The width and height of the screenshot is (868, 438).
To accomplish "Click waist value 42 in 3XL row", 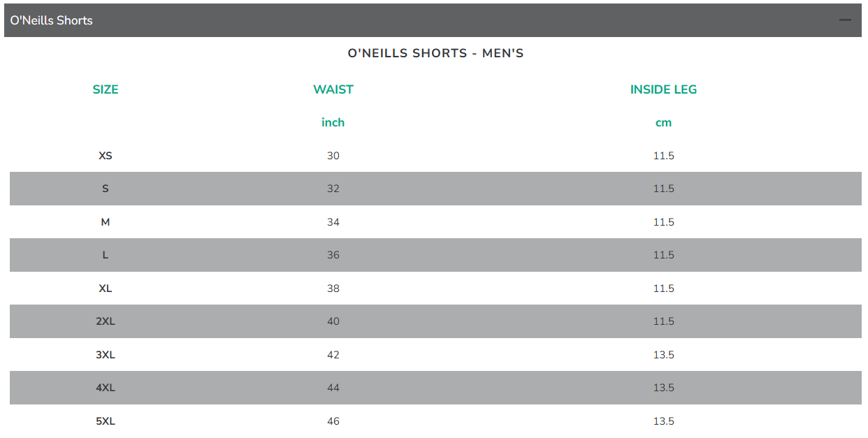I will 333,355.
